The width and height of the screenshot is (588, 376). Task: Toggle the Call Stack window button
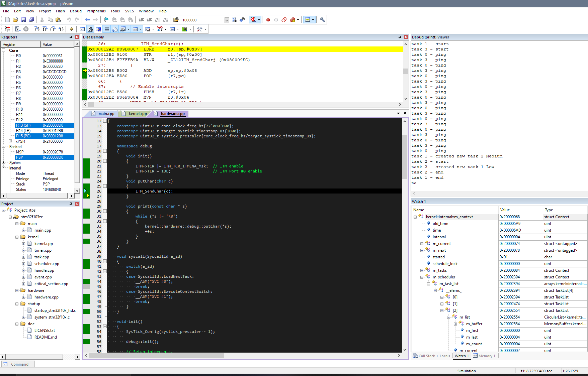pos(115,29)
